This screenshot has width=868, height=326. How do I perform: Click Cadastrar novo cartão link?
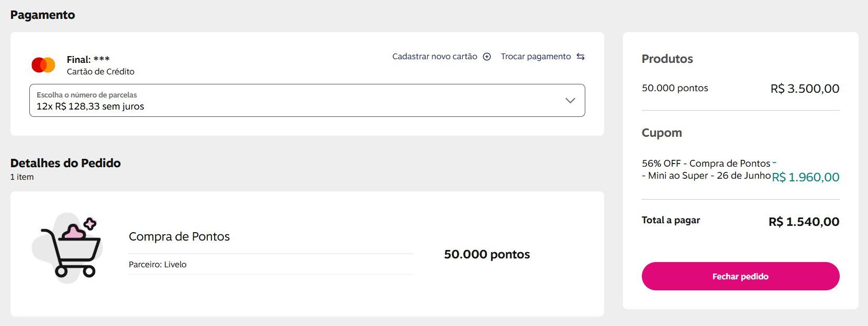(x=435, y=57)
